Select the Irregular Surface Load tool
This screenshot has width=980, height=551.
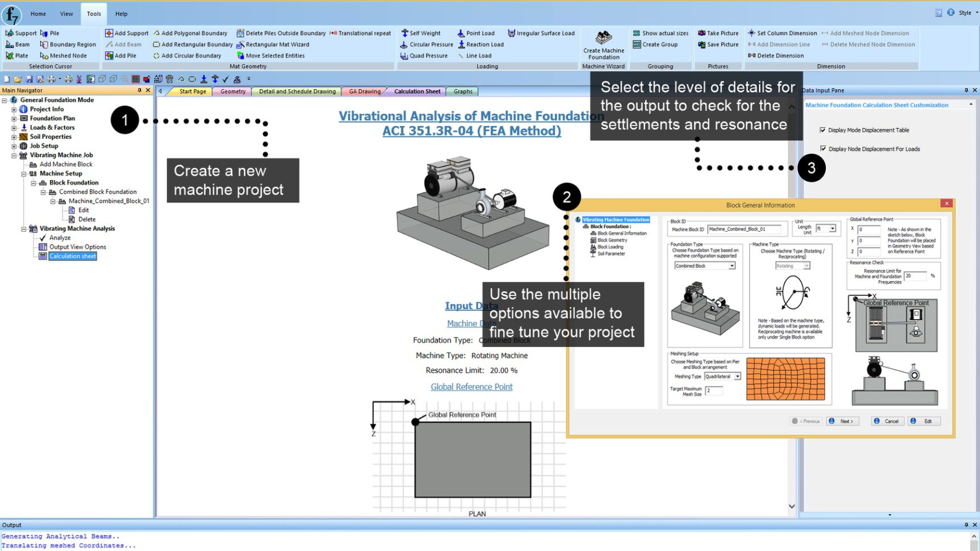(541, 33)
